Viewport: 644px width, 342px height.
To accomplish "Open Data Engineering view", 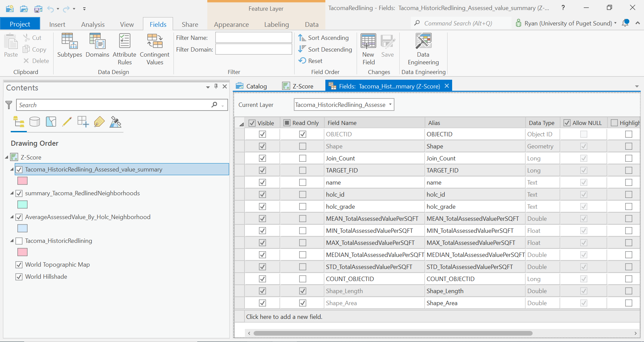I will tap(423, 49).
